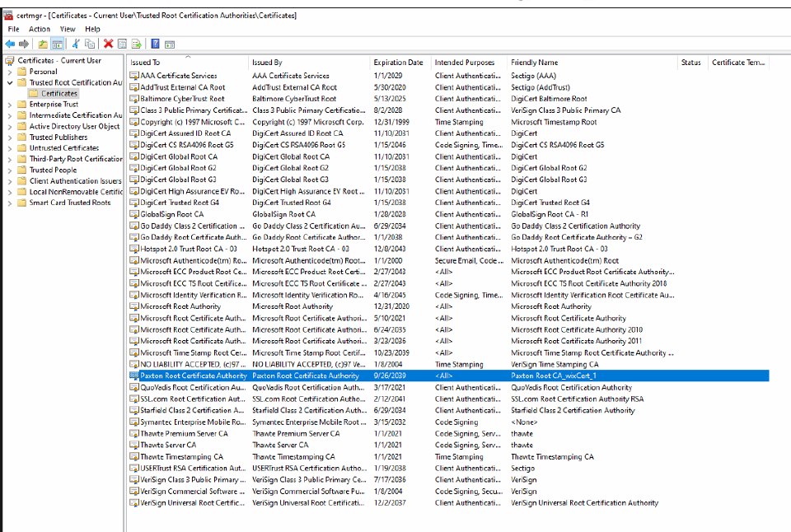Click folder icon beside Untrusted Certificates
791x532 pixels.
pyautogui.click(x=21, y=148)
